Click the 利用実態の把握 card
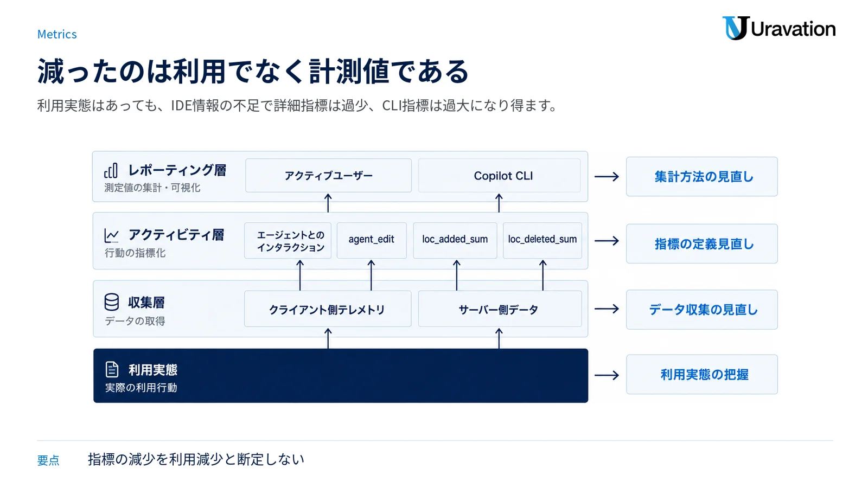868x488 pixels. [x=702, y=375]
